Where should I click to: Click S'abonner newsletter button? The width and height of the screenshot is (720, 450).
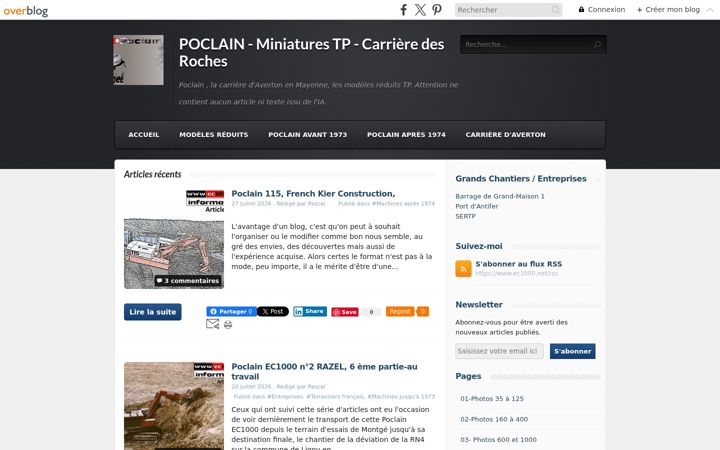(x=573, y=351)
